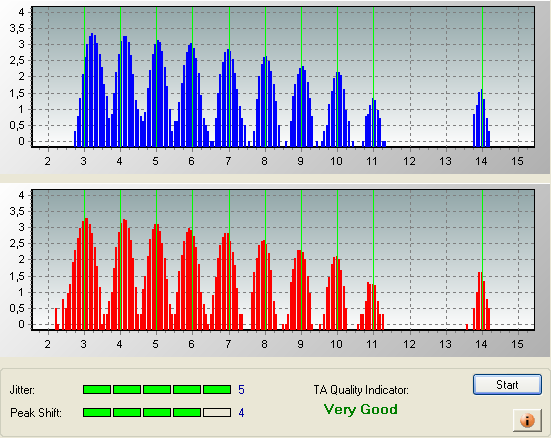Open the orange info icon button
551x438 pixels.
527,420
